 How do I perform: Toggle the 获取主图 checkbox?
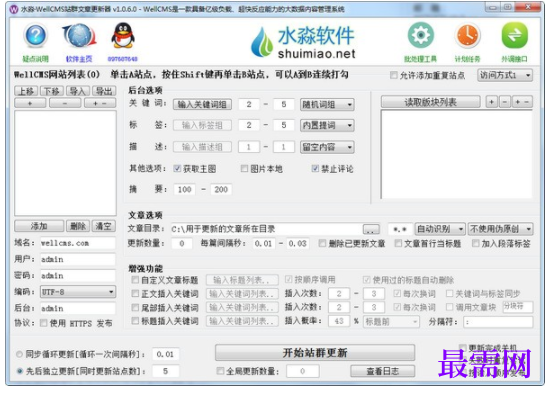point(177,169)
